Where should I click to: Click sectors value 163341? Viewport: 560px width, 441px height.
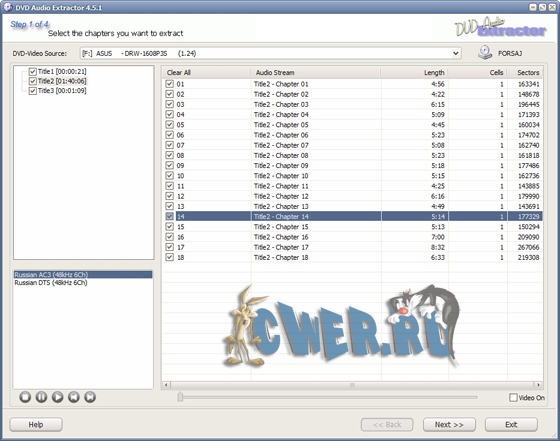[529, 84]
